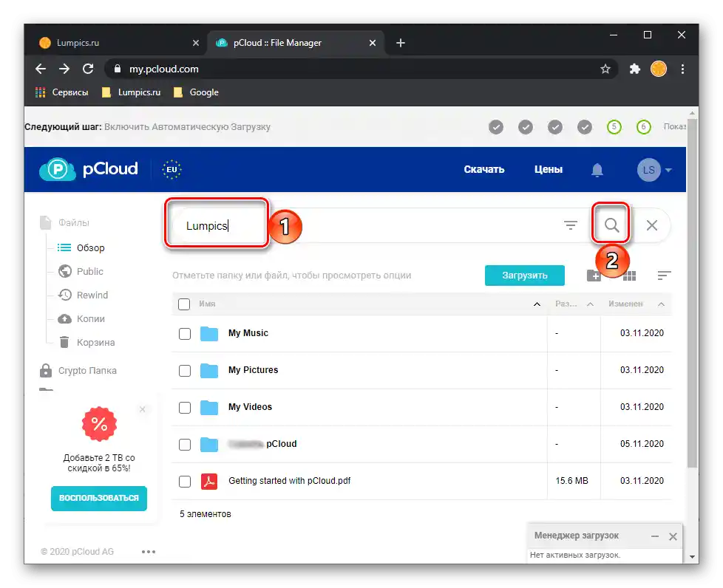This screenshot has width=723, height=588.
Task: Check the My Pictures row checkbox
Action: pyautogui.click(x=184, y=371)
